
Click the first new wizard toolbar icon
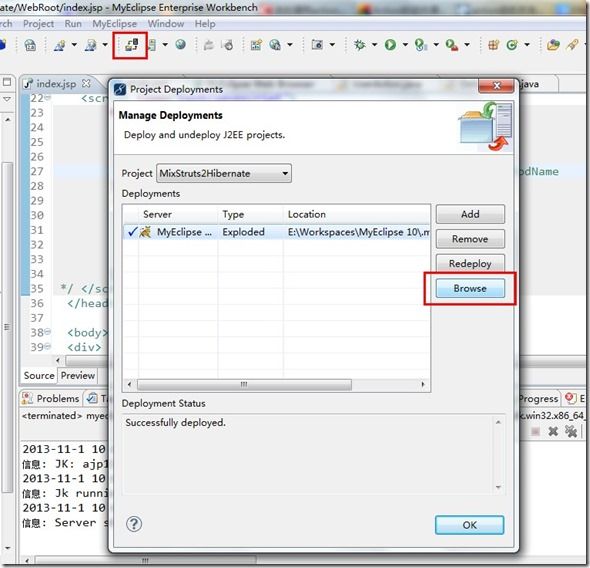tap(59, 45)
